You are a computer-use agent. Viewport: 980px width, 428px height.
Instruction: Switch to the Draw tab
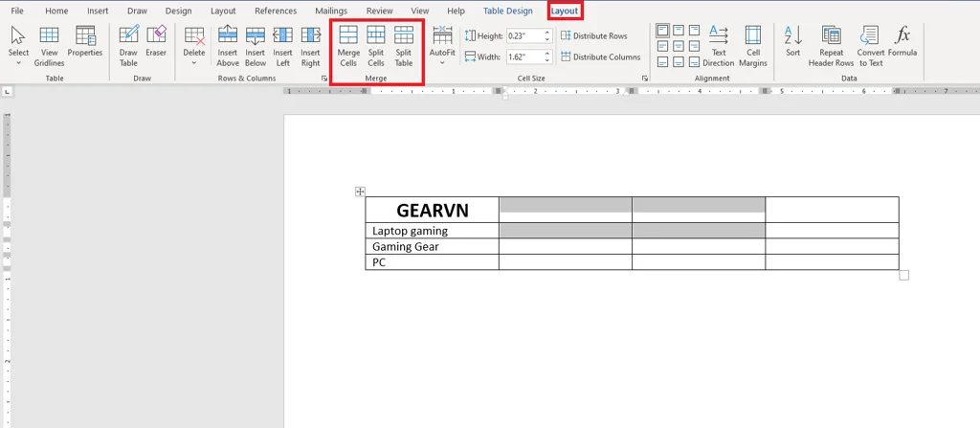(x=137, y=11)
